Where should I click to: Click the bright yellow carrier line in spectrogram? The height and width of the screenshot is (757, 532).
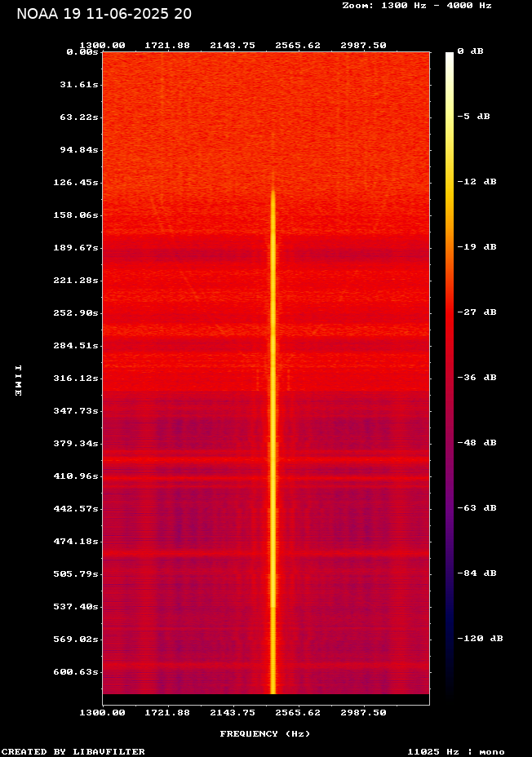(273, 442)
